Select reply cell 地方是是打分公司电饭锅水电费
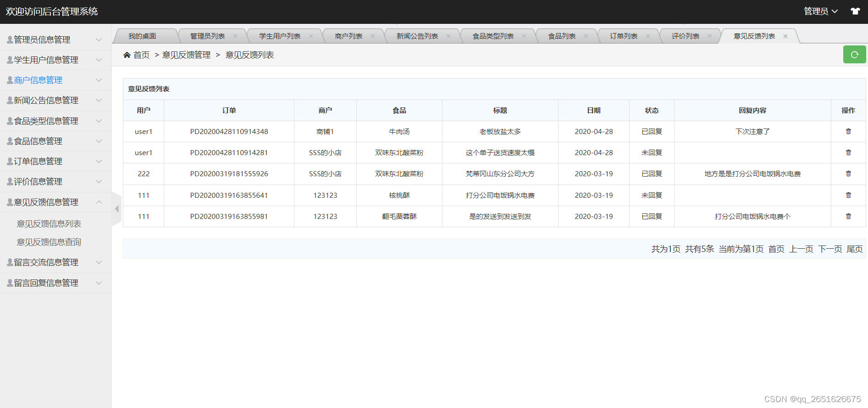This screenshot has width=868, height=408. point(752,174)
